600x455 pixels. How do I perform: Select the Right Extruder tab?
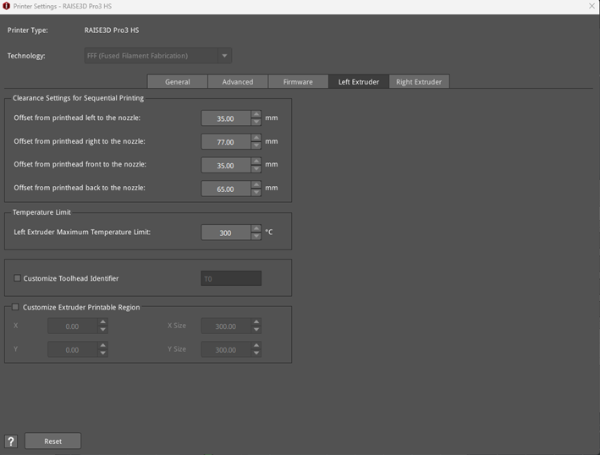pos(419,81)
